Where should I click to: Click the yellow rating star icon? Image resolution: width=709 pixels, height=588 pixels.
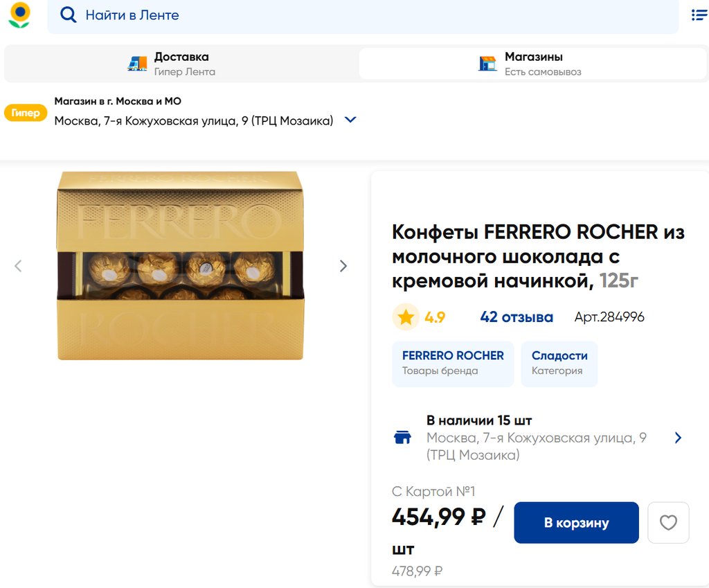pos(406,317)
